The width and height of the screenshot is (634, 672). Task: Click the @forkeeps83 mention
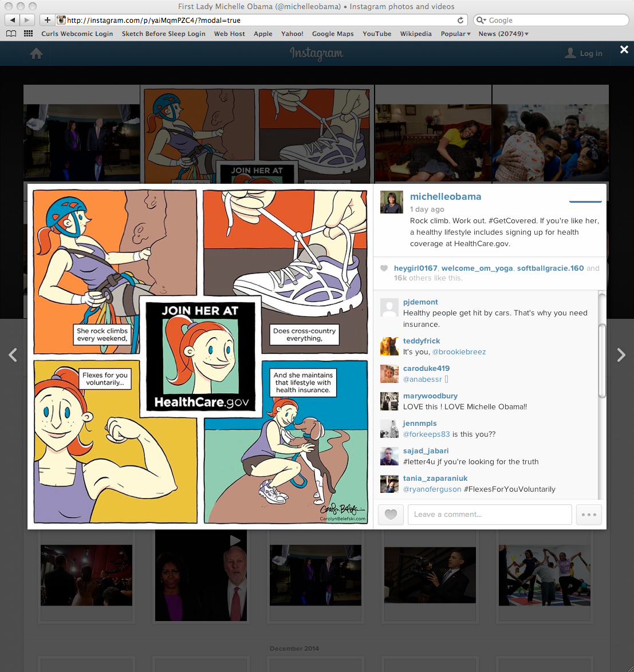[427, 434]
